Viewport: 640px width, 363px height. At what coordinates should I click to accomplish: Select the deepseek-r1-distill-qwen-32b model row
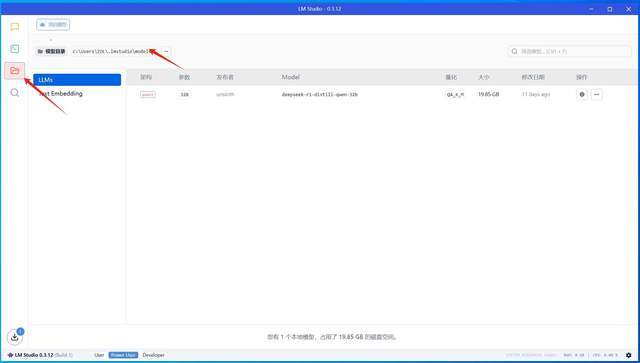(x=382, y=94)
